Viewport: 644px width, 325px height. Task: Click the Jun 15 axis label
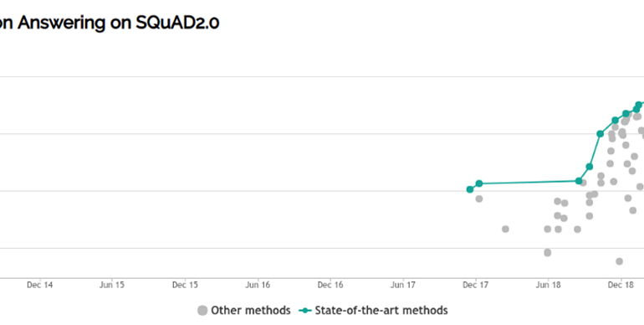click(112, 285)
